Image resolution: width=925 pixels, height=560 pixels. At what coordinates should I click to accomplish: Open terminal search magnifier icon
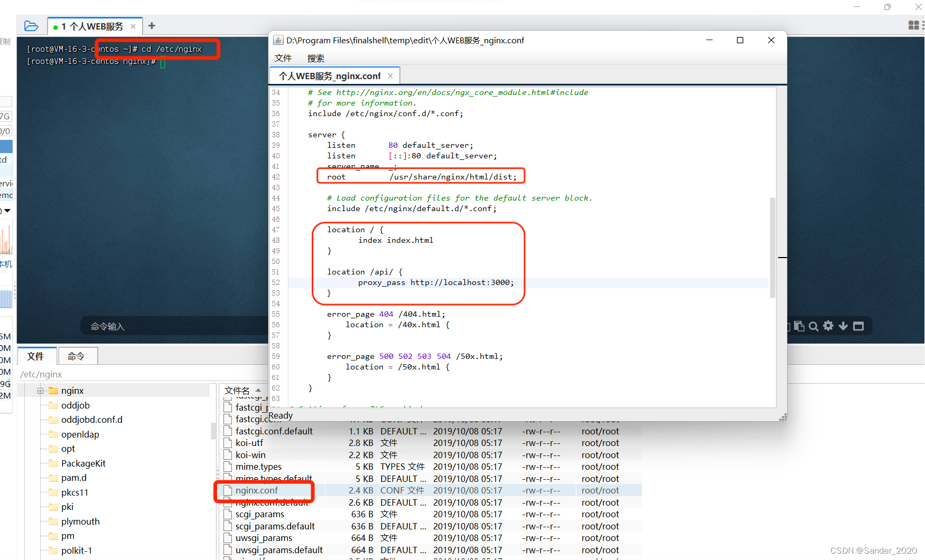click(814, 326)
